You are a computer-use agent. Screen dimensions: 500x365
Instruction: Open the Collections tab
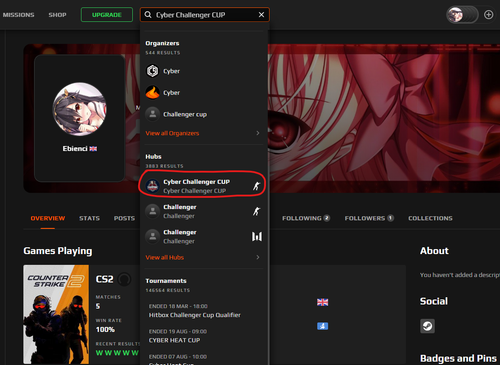pyautogui.click(x=430, y=218)
